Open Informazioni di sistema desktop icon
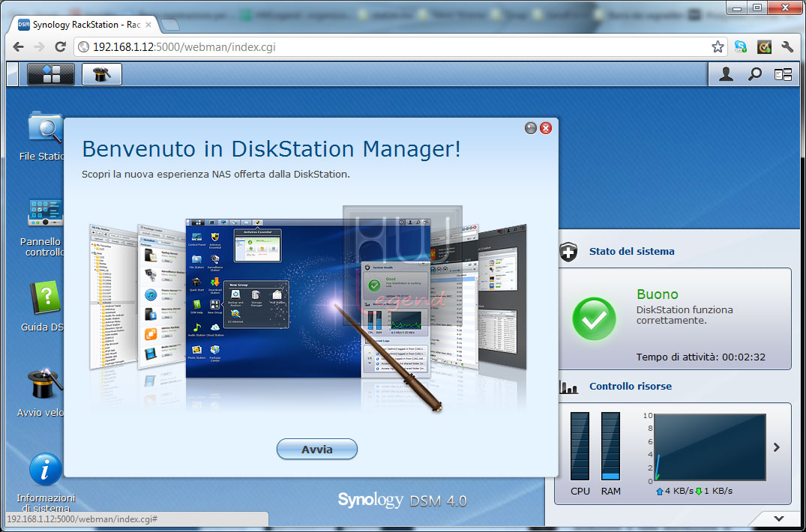806x532 pixels. coord(45,483)
